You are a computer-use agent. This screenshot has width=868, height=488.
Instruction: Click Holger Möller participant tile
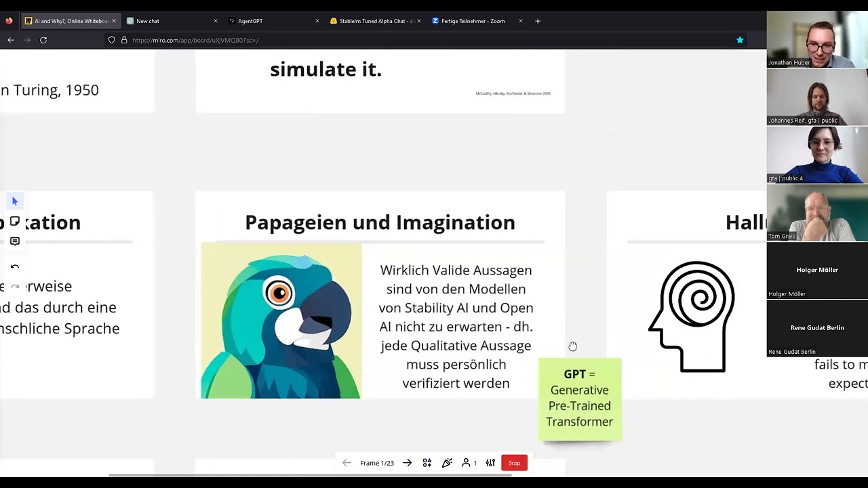817,270
